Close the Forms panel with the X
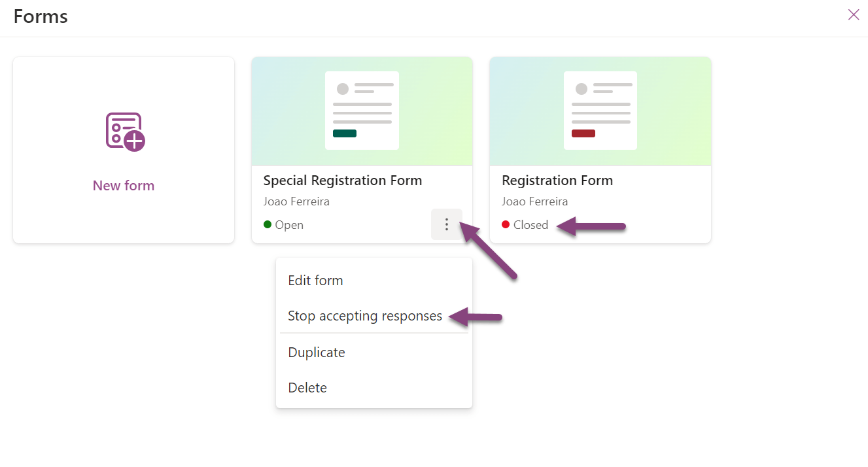 [x=854, y=15]
